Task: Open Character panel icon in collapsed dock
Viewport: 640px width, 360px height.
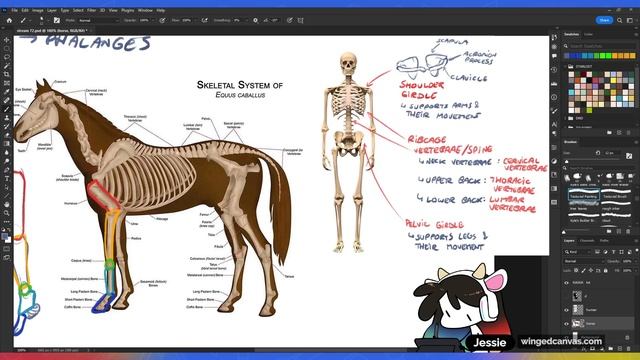Action: pyautogui.click(x=554, y=124)
